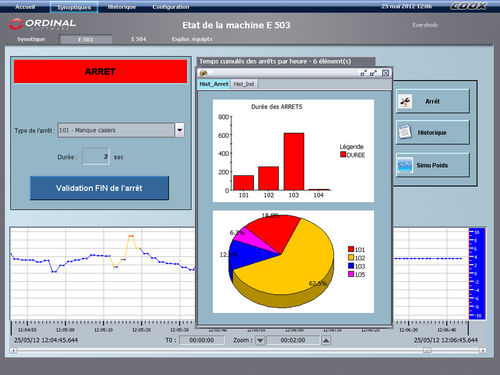Screen dimensions: 500x375
Task: Open the Type de l'arrêt dropdown arrow
Action: click(x=180, y=130)
